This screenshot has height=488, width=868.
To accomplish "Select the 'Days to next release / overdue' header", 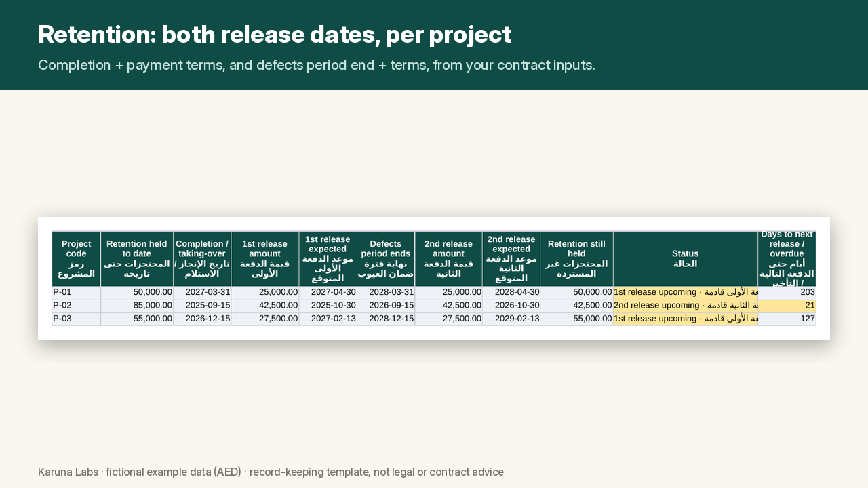I will (787, 259).
